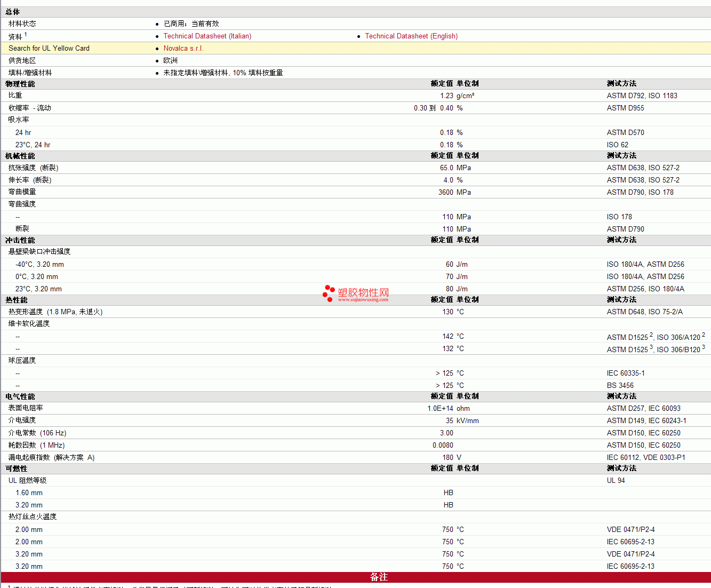Image resolution: width=711 pixels, height=588 pixels.
Task: Click test method 'ASTM D570'
Action: coord(626,133)
